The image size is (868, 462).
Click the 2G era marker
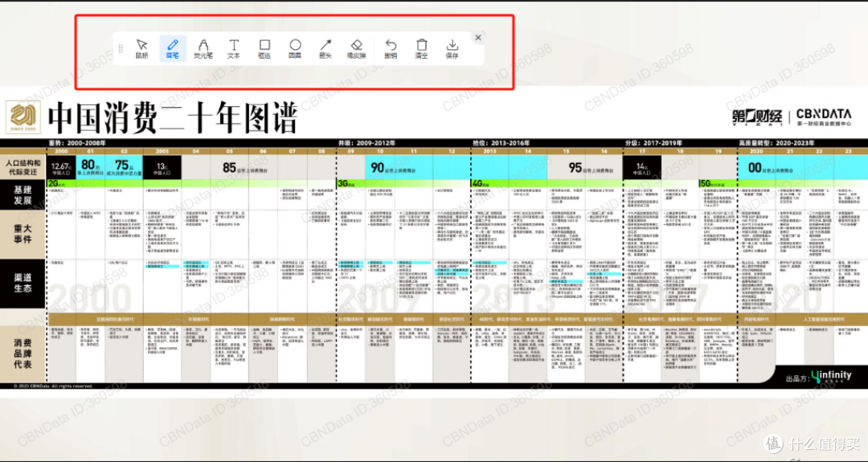[x=58, y=184]
